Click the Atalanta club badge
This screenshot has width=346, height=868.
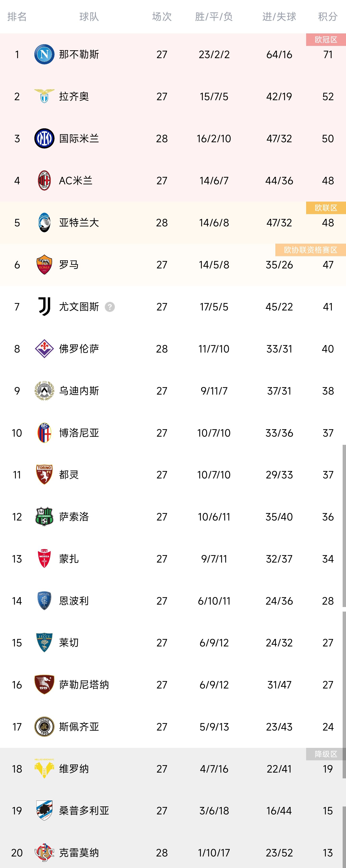pos(44,223)
